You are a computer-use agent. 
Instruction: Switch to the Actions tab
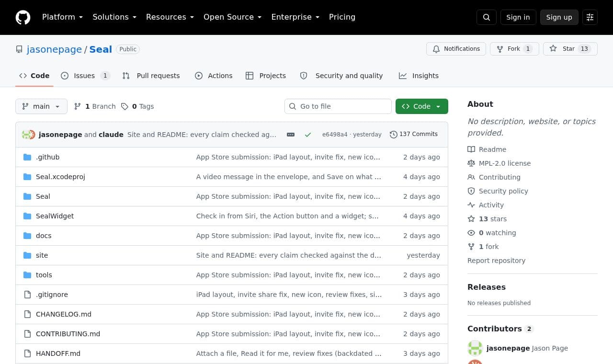(x=214, y=76)
